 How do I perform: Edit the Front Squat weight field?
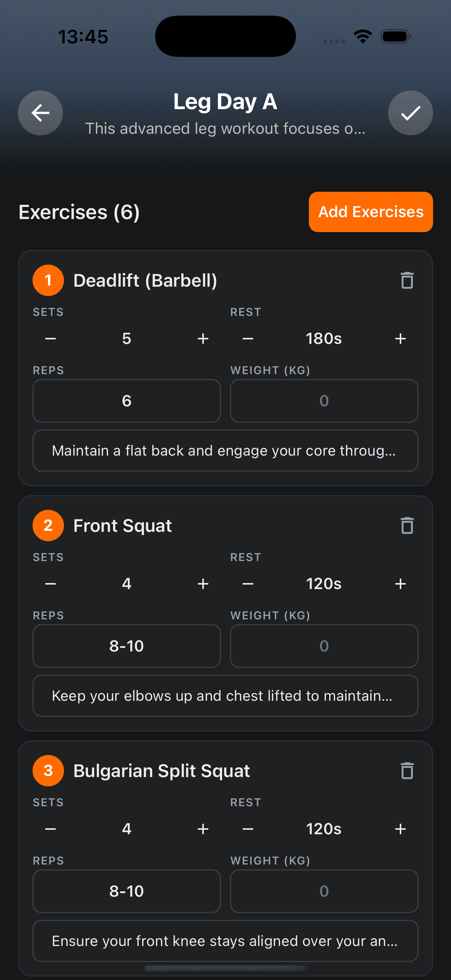coord(323,645)
